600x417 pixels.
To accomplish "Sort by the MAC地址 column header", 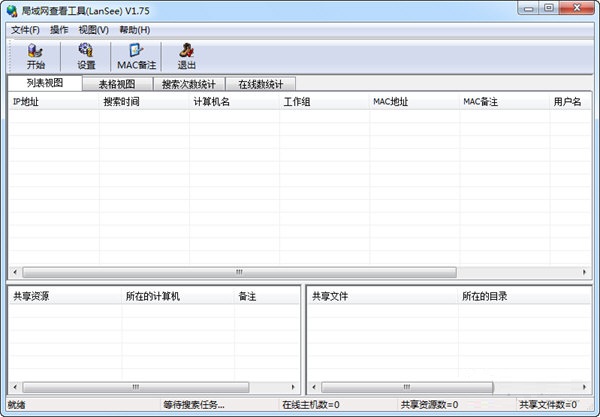I will [x=414, y=102].
